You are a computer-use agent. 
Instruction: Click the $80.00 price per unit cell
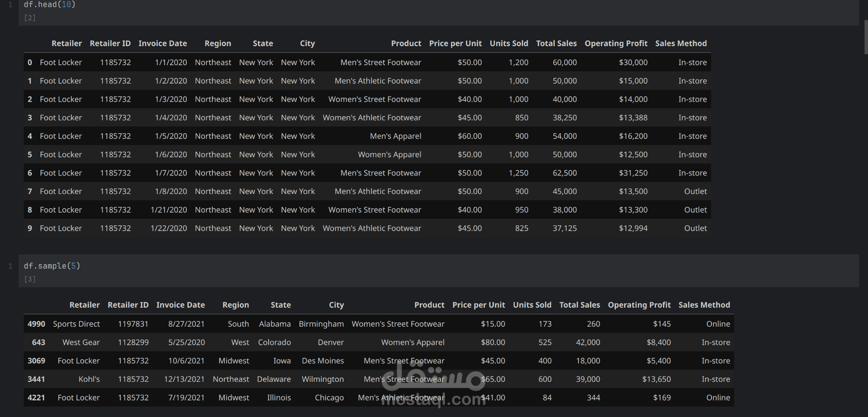point(493,342)
